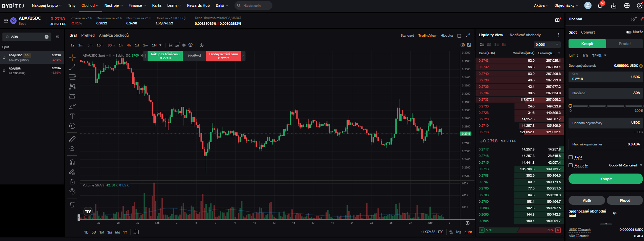
Task: Select the trend line drawing tool
Action: (x=72, y=67)
